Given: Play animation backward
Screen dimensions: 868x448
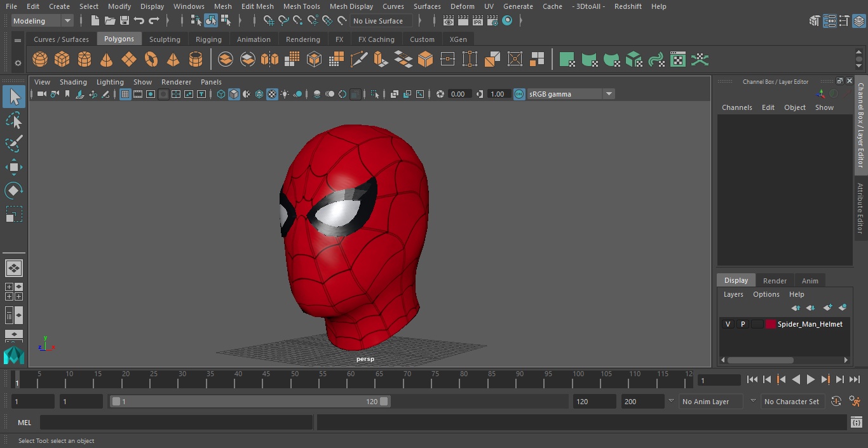Looking at the screenshot, I should coord(796,379).
